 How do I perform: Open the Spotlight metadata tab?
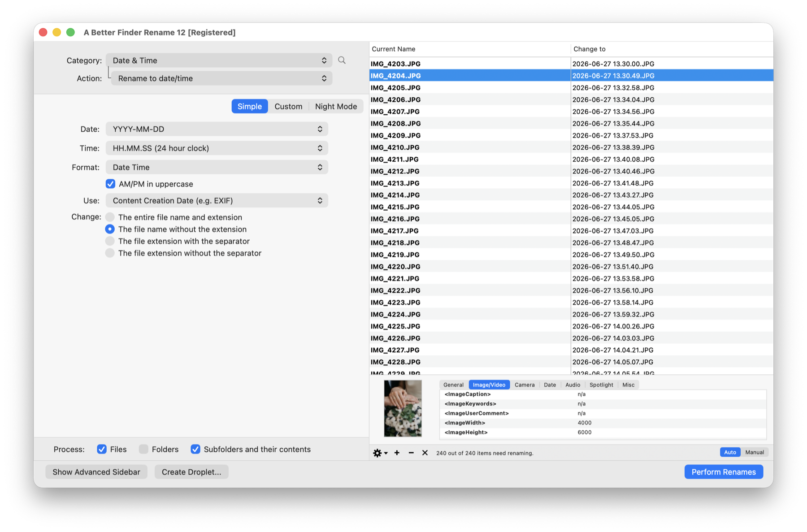[601, 385]
